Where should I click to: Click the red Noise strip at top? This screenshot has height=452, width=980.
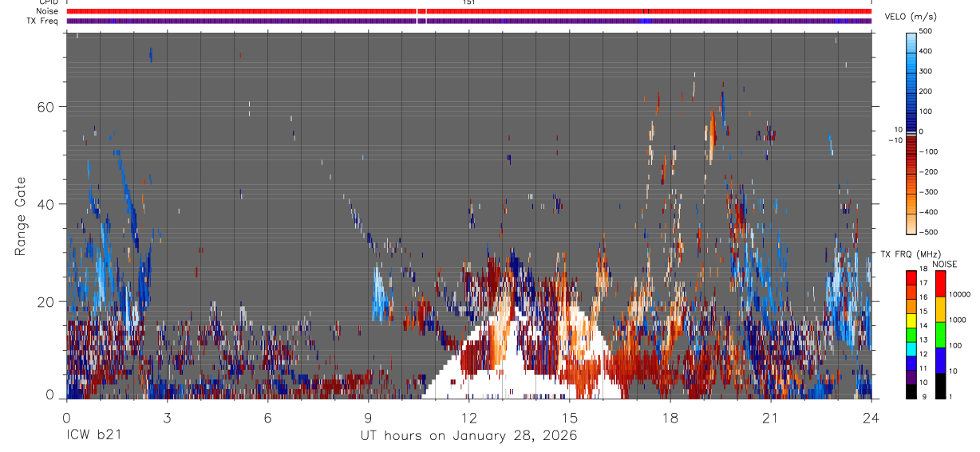(468, 11)
